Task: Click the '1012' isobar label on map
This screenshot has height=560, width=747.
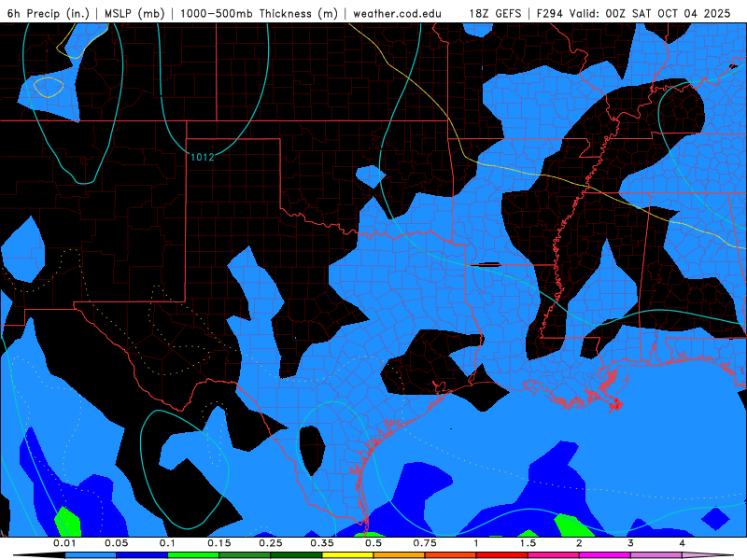Action: click(203, 157)
